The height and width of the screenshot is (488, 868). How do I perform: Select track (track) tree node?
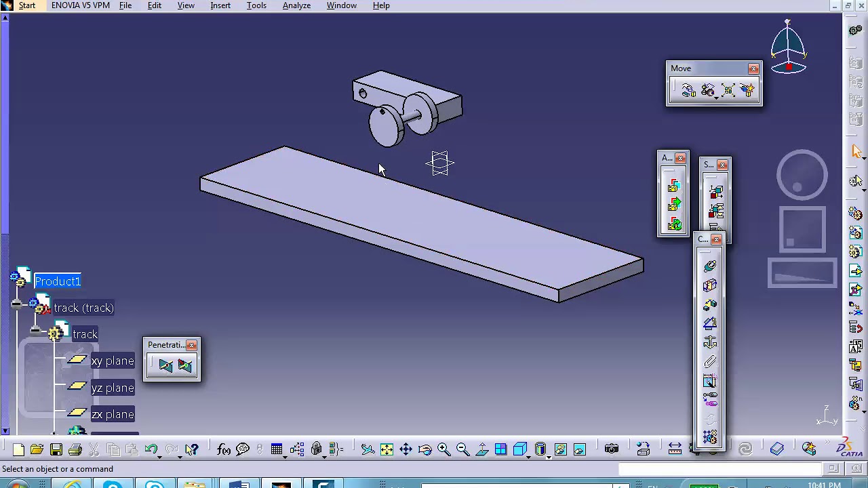(83, 308)
